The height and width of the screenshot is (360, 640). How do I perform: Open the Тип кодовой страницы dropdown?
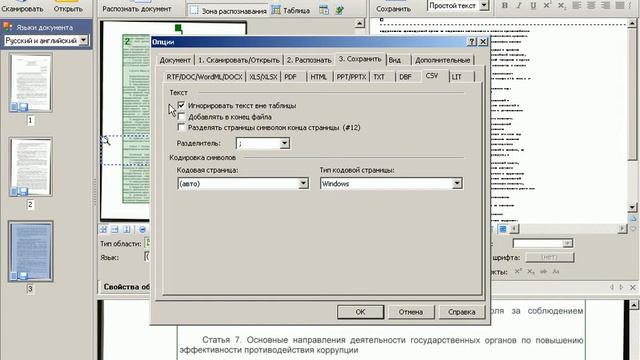457,183
